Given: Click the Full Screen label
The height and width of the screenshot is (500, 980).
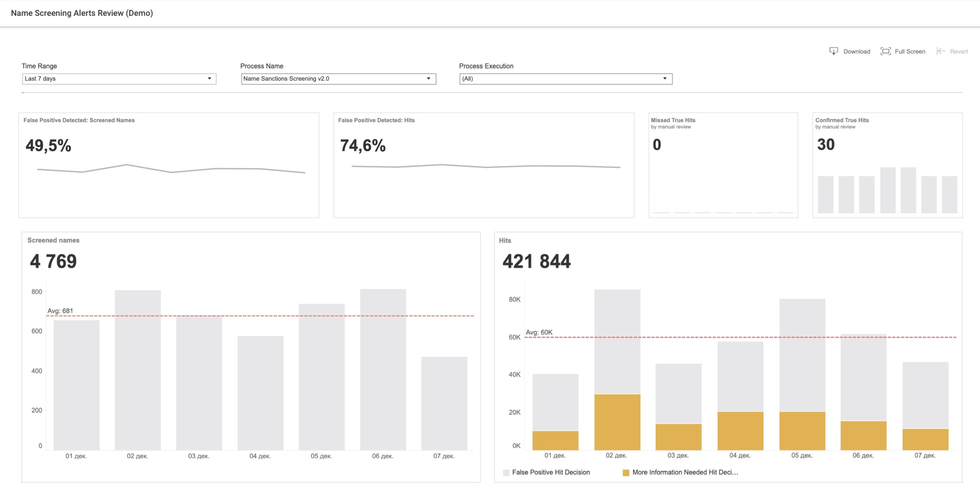Looking at the screenshot, I should click(x=910, y=51).
